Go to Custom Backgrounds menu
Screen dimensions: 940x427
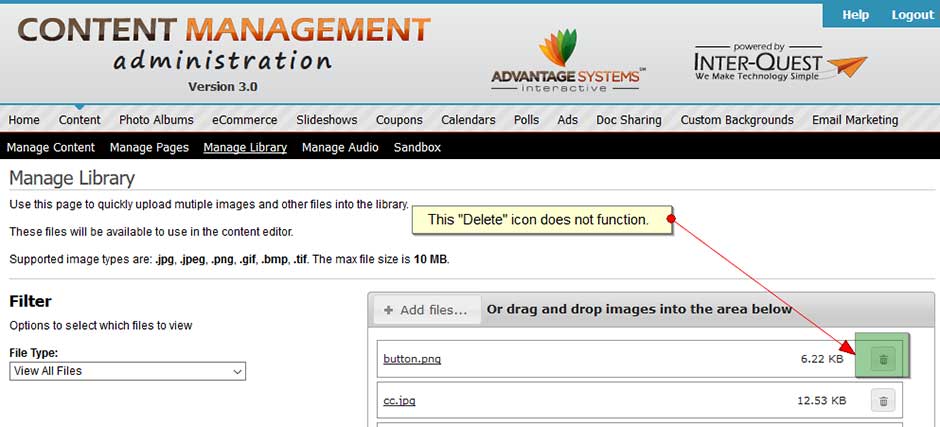point(737,120)
